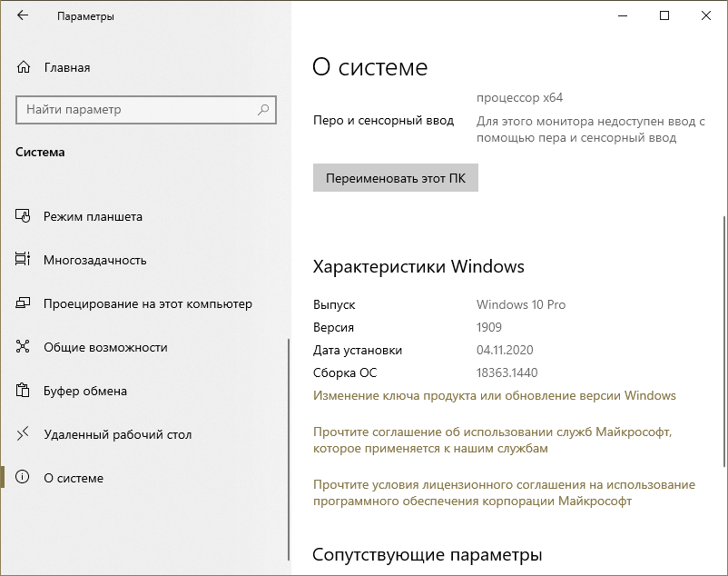The height and width of the screenshot is (576, 728).
Task: Click the About (О системе) info icon
Action: (x=24, y=479)
